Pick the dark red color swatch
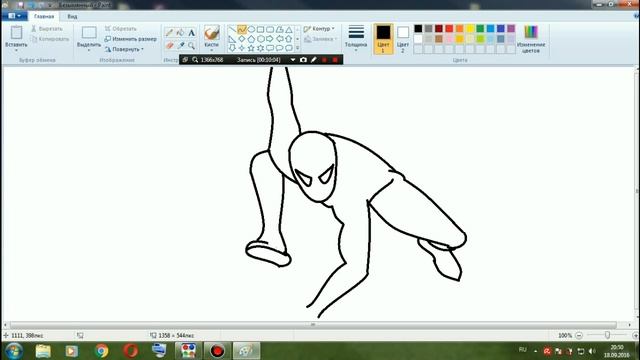640x360 pixels. [x=439, y=29]
